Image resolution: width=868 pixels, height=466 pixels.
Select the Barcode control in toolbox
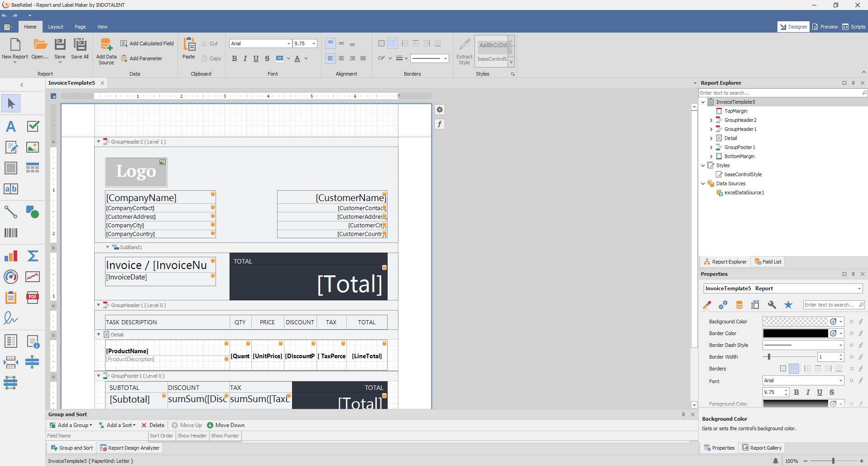tap(11, 233)
